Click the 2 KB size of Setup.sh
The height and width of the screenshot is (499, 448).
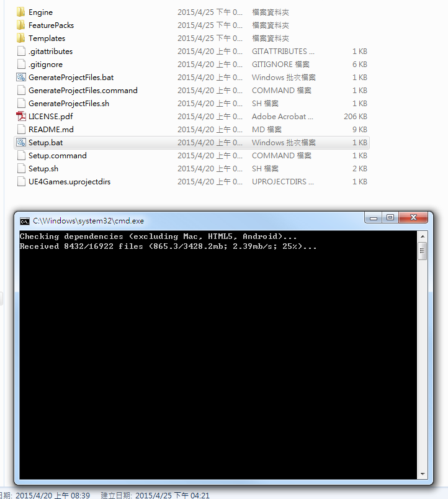point(359,169)
